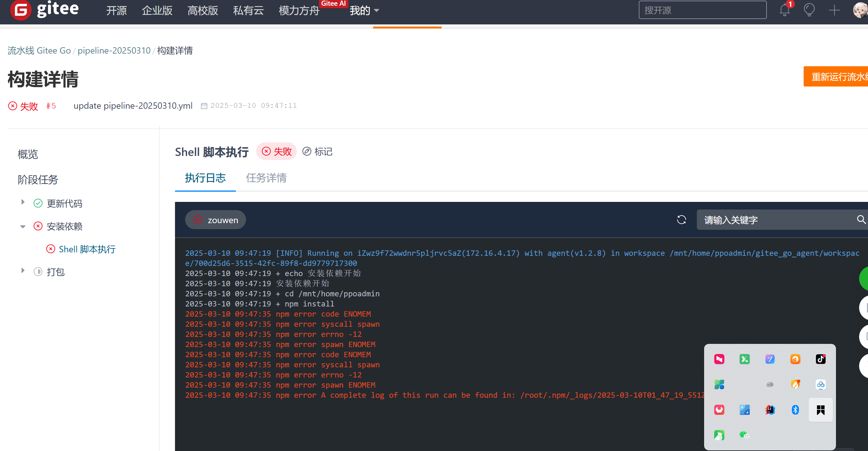The height and width of the screenshot is (451, 868).
Task: Select 打包 stage label
Action: [55, 272]
